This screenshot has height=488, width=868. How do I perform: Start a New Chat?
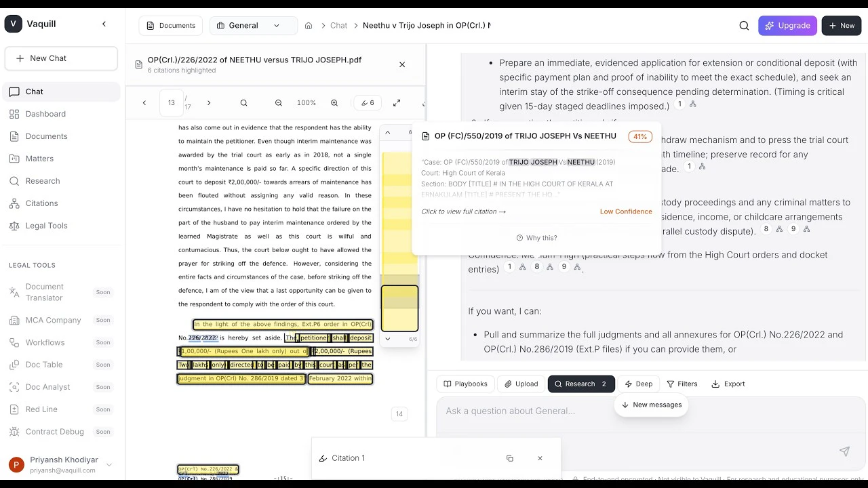pos(61,58)
